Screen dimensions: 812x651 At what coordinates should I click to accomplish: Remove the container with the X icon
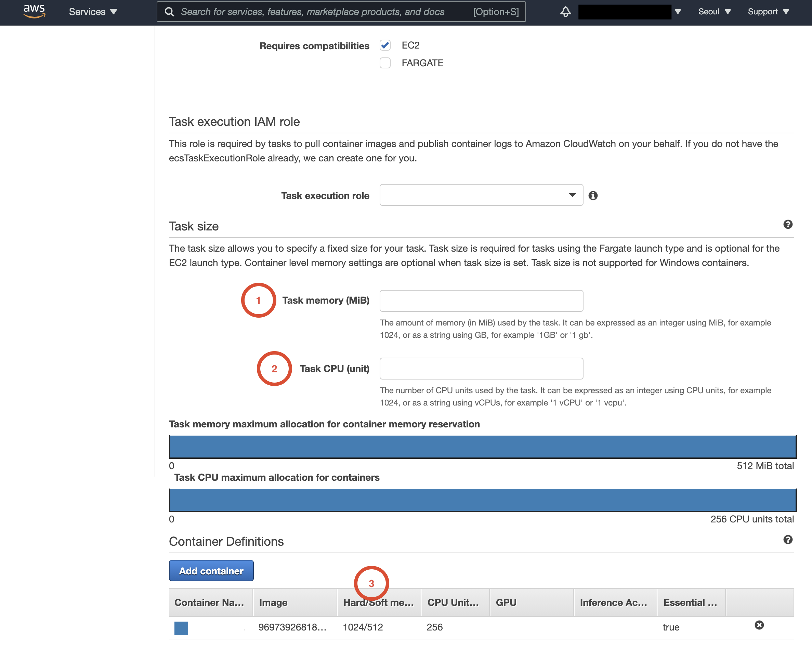[x=759, y=625]
